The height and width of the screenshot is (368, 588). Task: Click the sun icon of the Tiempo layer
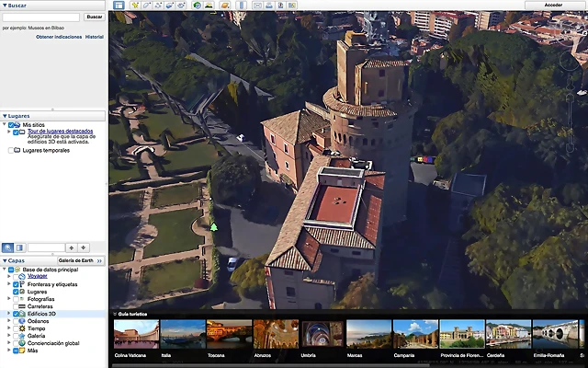tap(22, 328)
